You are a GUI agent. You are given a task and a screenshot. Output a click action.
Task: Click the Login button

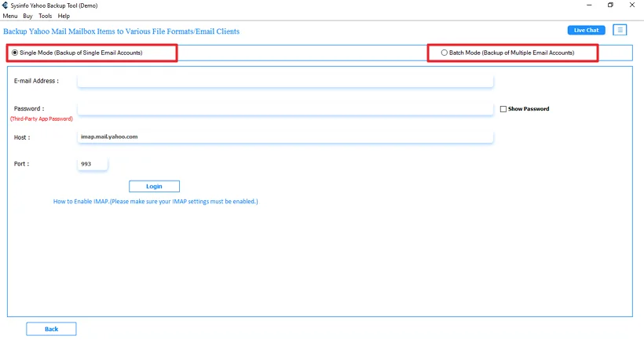[154, 186]
